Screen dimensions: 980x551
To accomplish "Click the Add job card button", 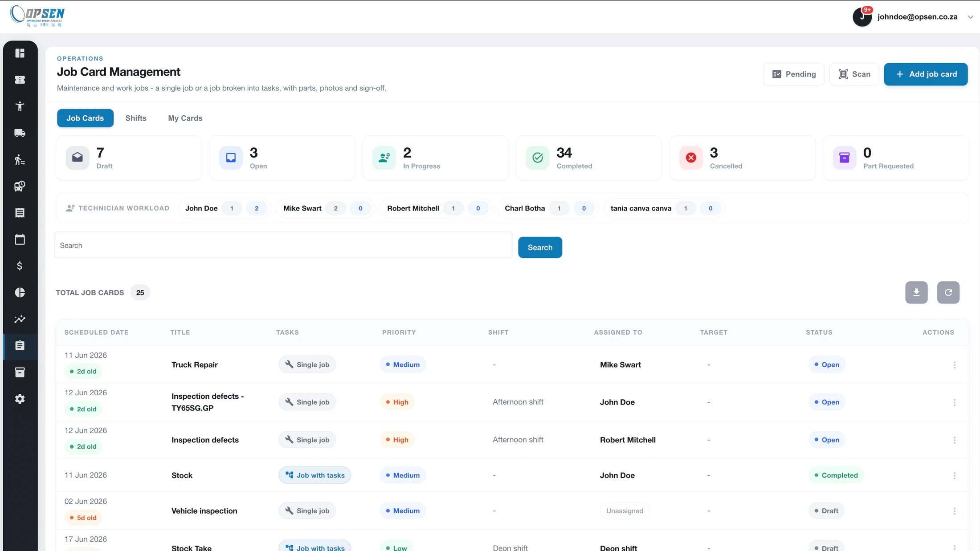I will (x=926, y=74).
